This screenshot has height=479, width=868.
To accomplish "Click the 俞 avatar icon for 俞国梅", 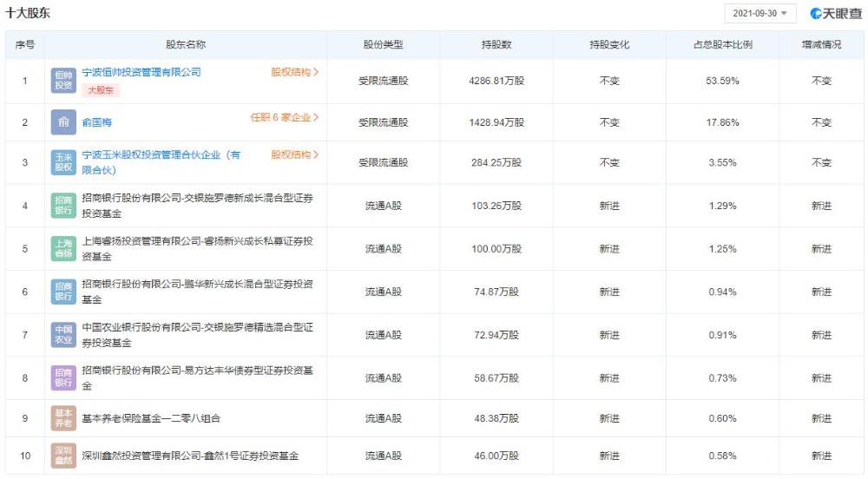I will click(x=63, y=122).
